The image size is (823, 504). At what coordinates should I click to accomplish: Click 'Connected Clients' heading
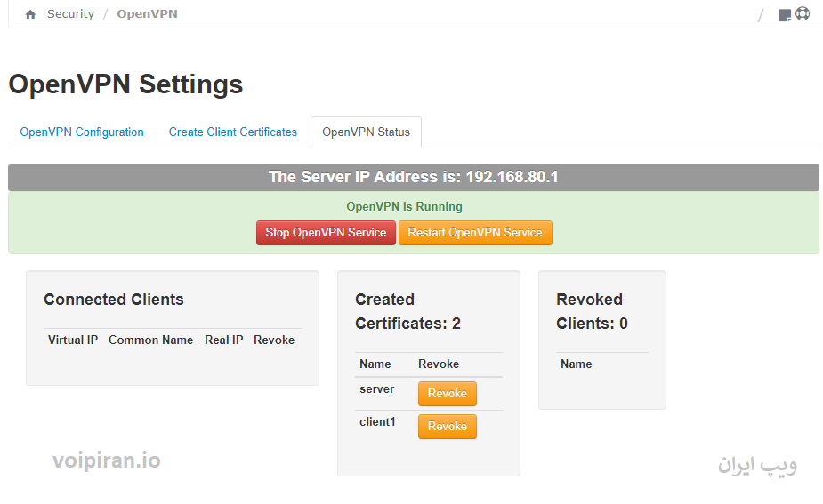(114, 300)
